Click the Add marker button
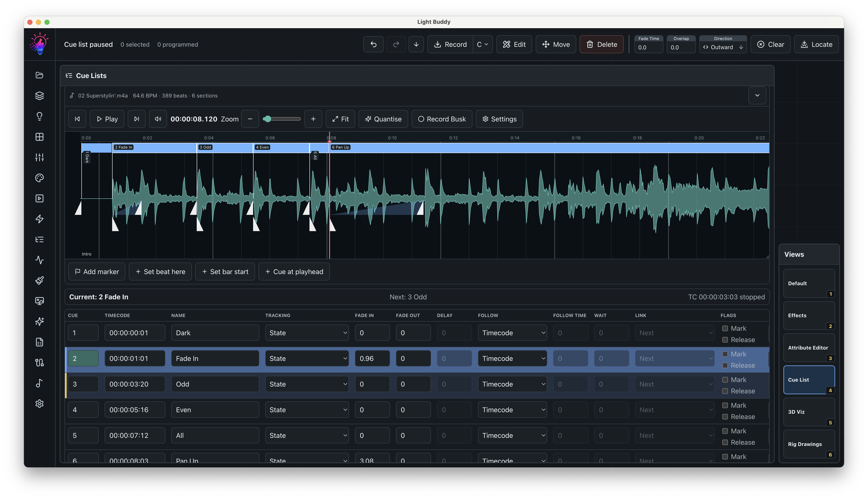The height and width of the screenshot is (499, 868). point(97,272)
